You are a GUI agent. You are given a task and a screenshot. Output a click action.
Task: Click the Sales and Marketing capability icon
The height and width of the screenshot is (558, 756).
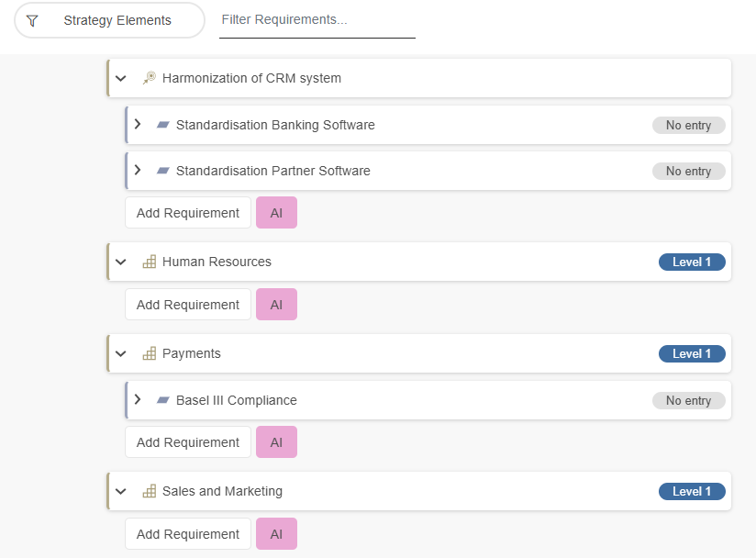point(149,491)
